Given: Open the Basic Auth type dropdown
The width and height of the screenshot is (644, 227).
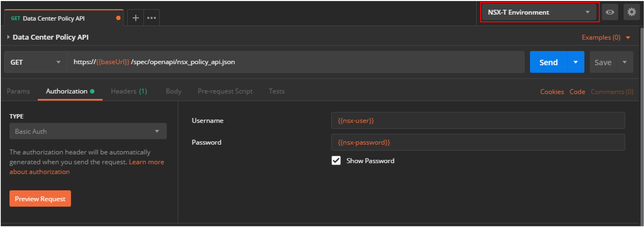Looking at the screenshot, I should (x=88, y=131).
